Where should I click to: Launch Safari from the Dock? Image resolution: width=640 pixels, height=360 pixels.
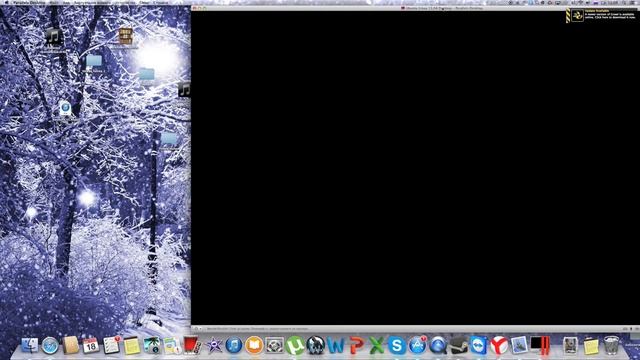click(x=50, y=346)
